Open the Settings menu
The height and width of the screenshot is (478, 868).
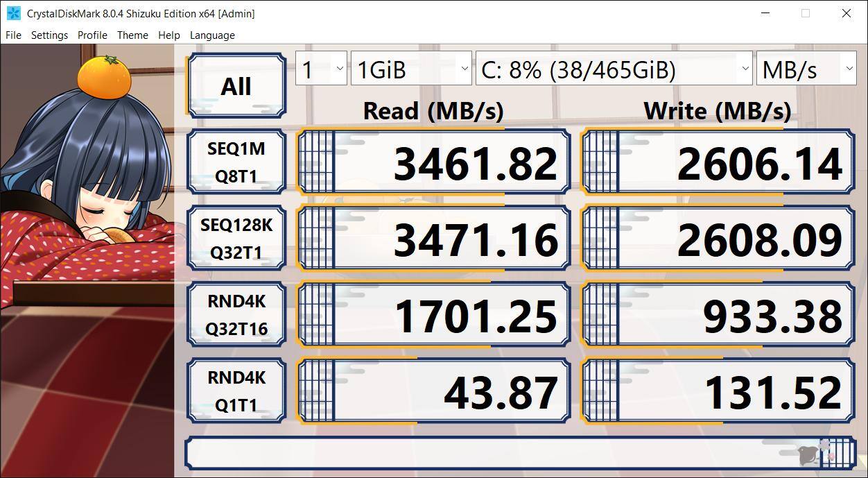pyautogui.click(x=49, y=35)
